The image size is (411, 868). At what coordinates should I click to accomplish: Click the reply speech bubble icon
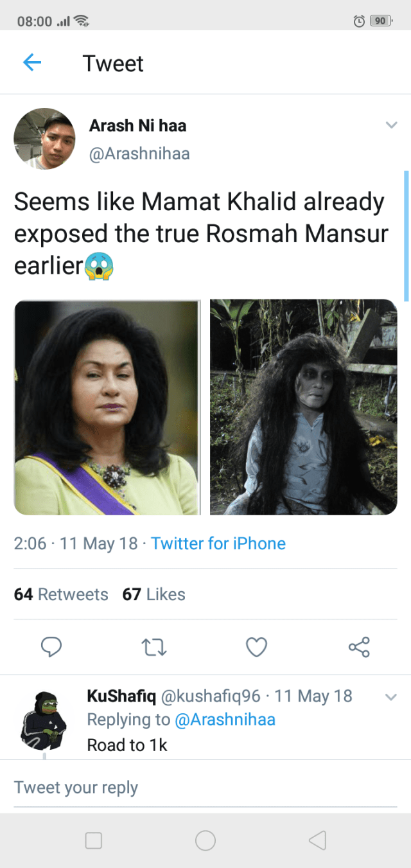(51, 647)
